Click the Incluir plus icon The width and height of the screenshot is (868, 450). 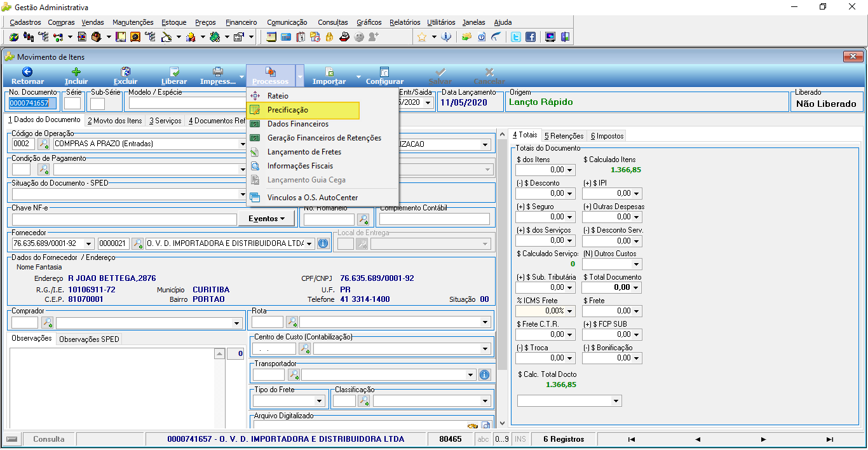pos(76,72)
